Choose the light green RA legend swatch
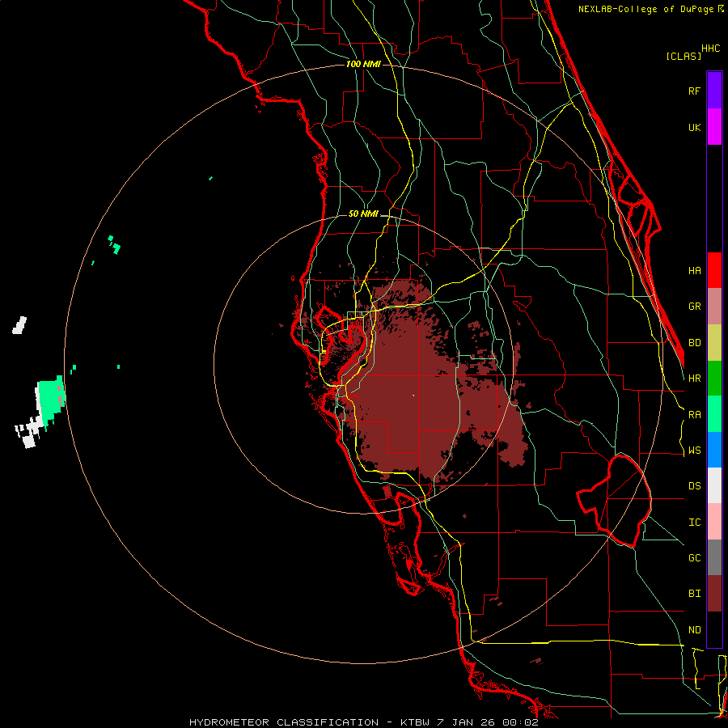Image resolution: width=728 pixels, height=728 pixels. [x=714, y=414]
